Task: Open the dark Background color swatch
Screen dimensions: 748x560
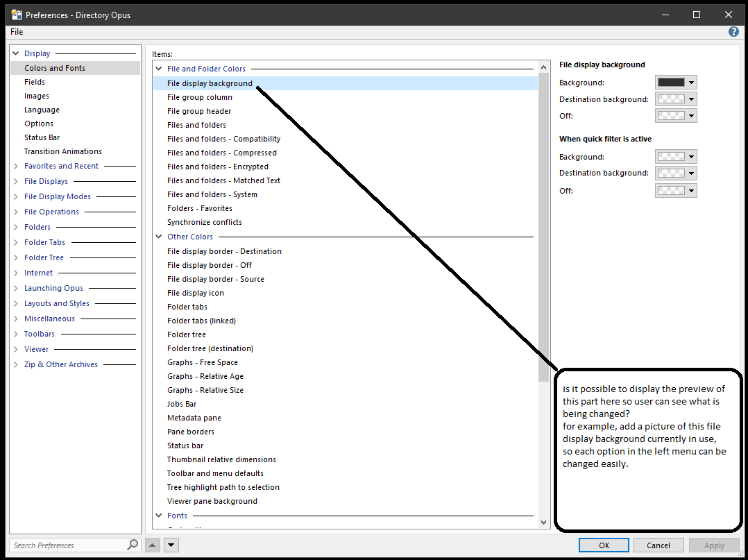Action: click(676, 83)
